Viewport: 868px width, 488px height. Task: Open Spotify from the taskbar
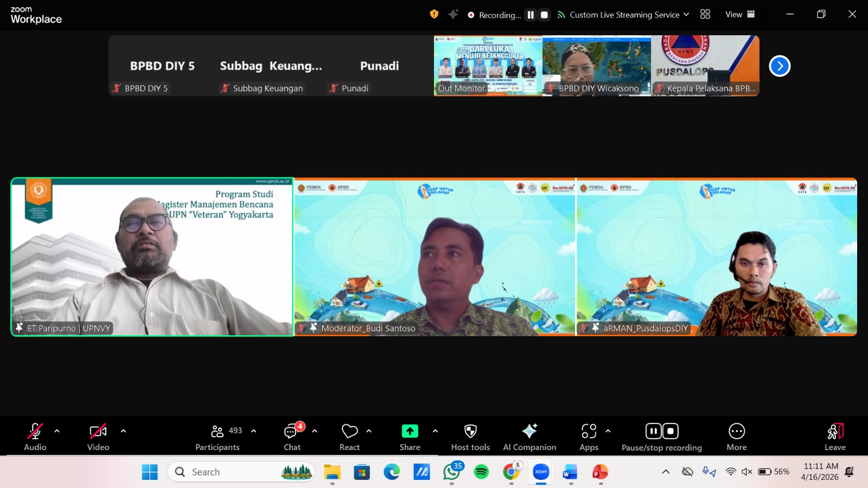click(481, 472)
